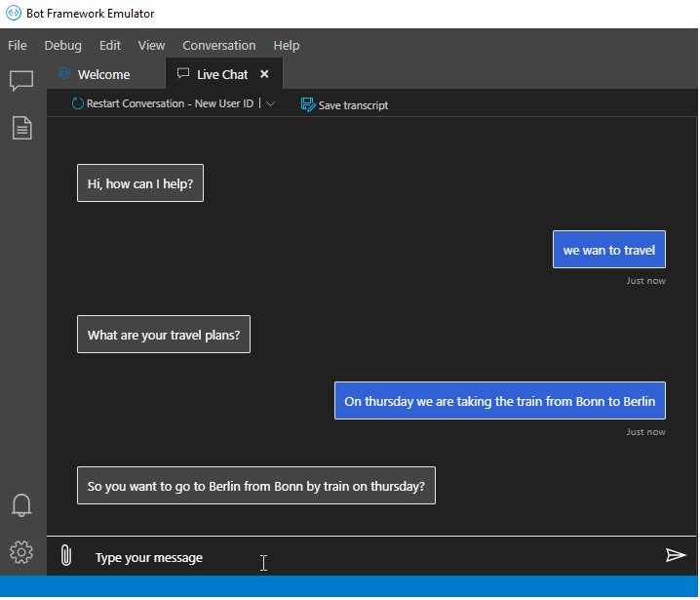
Task: Select the 'What are your travel plans?' message
Action: point(164,335)
